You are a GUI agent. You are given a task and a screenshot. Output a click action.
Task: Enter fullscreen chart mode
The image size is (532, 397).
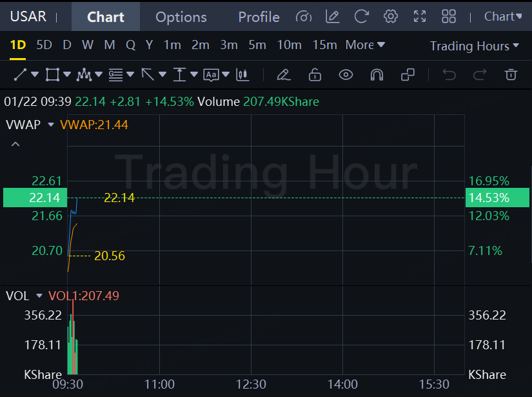pos(420,17)
